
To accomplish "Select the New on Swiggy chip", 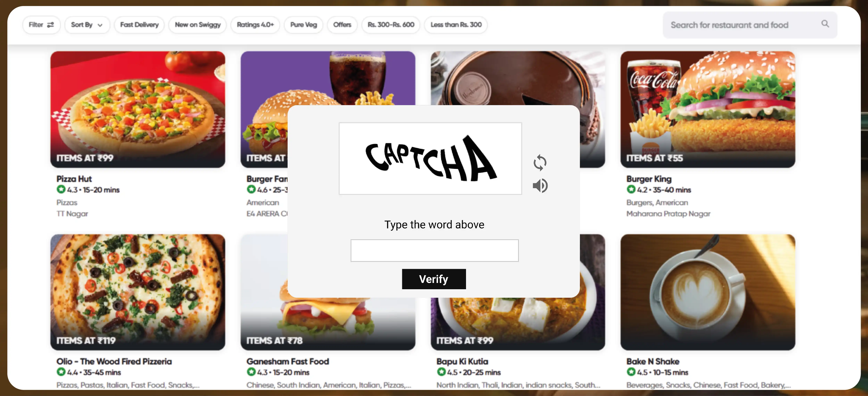I will click(x=198, y=25).
